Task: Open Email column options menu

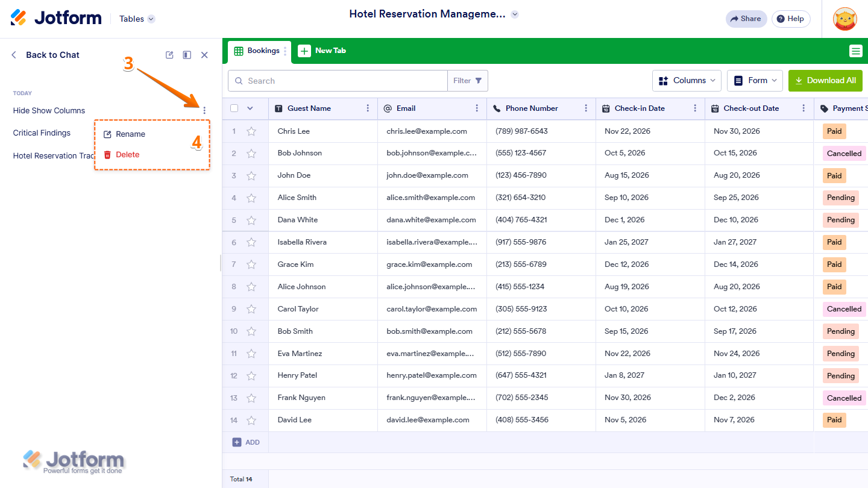Action: (x=477, y=108)
